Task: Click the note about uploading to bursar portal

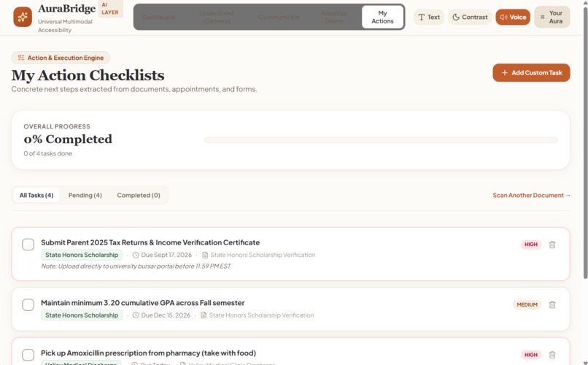Action: coord(136,266)
